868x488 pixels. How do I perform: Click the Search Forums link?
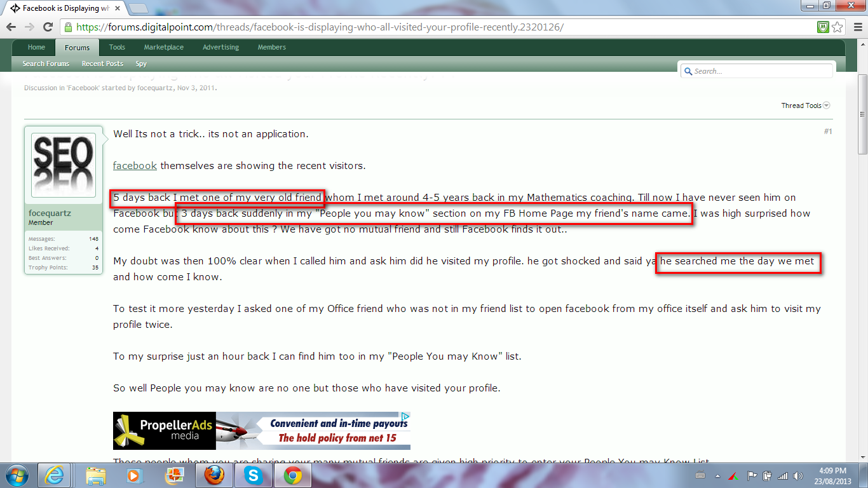(x=46, y=64)
